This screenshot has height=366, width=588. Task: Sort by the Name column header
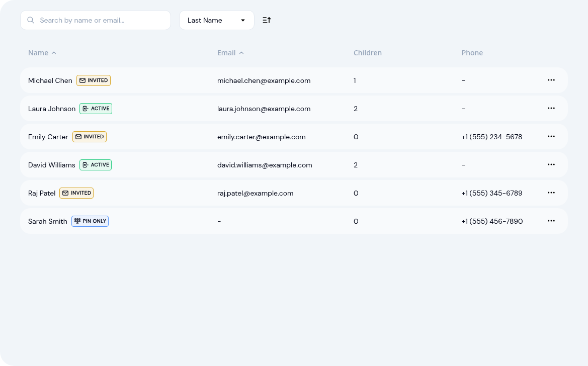click(x=42, y=53)
